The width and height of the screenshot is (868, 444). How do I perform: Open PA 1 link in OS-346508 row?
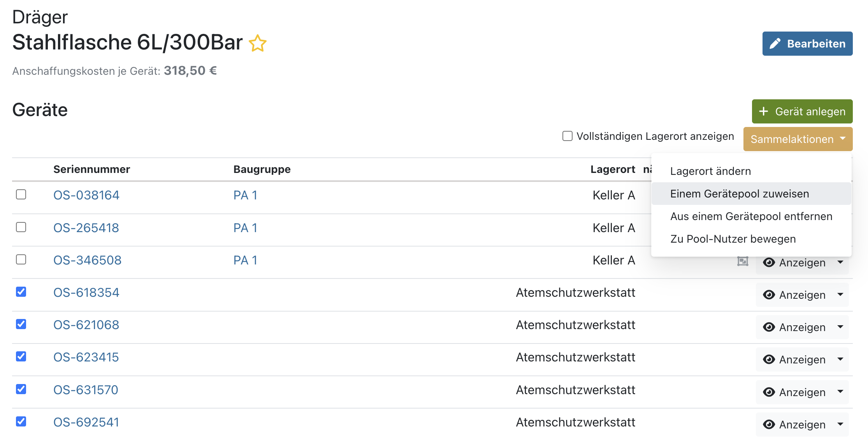(x=245, y=260)
